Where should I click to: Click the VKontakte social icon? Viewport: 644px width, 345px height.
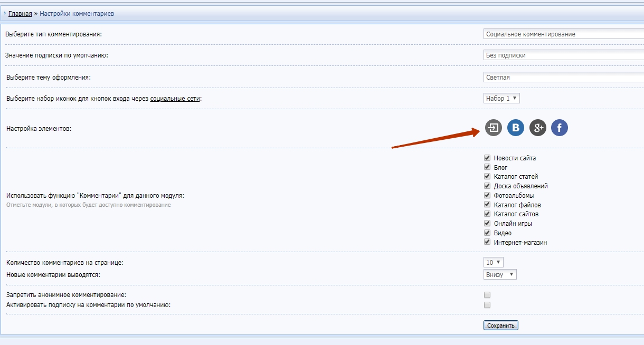click(516, 128)
